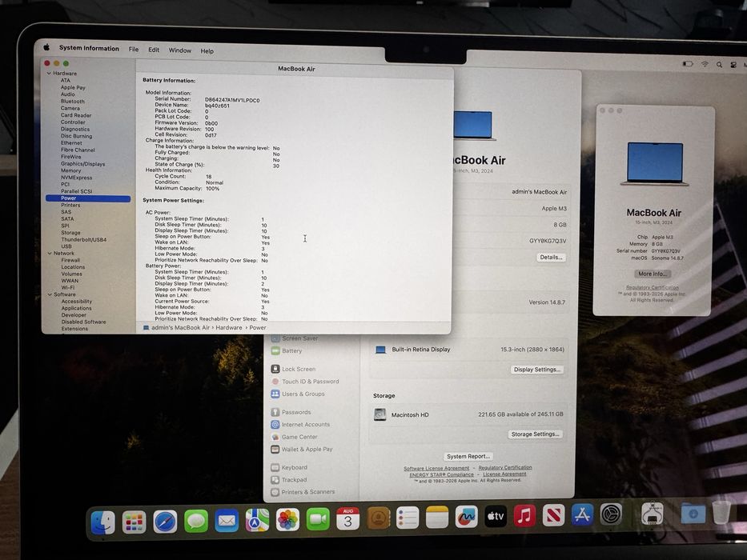Launch Freeform from the Dock
The width and height of the screenshot is (747, 560).
466,517
